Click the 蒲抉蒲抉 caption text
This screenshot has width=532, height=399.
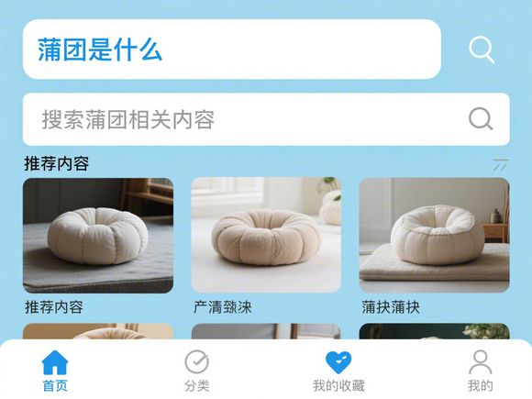pos(391,307)
